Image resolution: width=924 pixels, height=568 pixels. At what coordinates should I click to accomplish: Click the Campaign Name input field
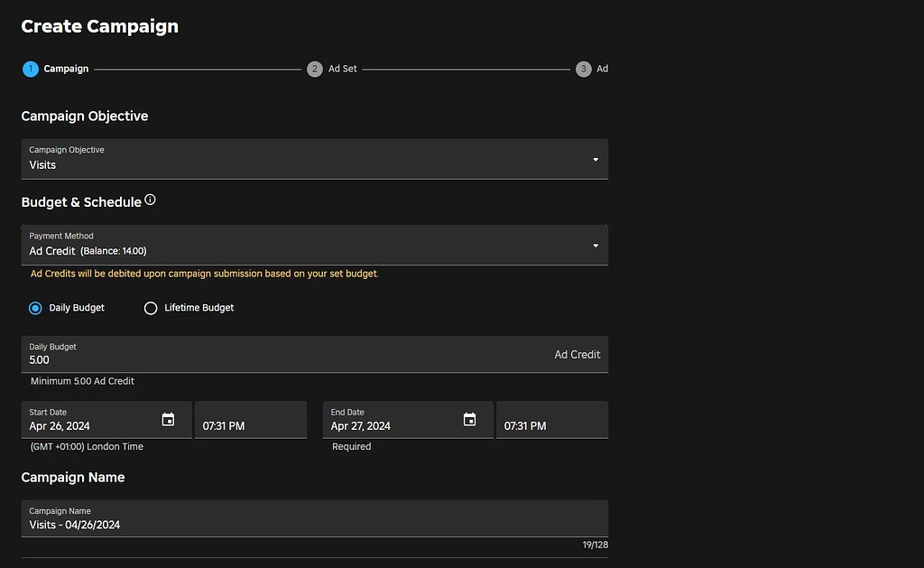click(x=315, y=518)
